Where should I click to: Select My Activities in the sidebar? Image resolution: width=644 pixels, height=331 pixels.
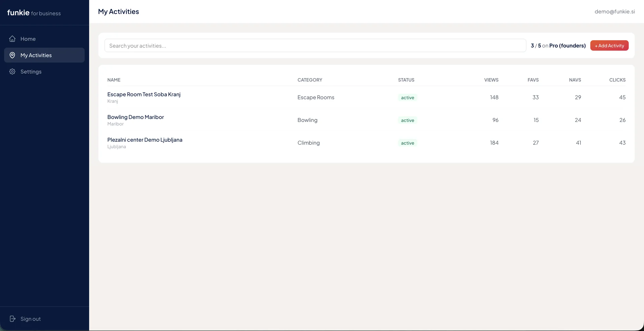[44, 55]
